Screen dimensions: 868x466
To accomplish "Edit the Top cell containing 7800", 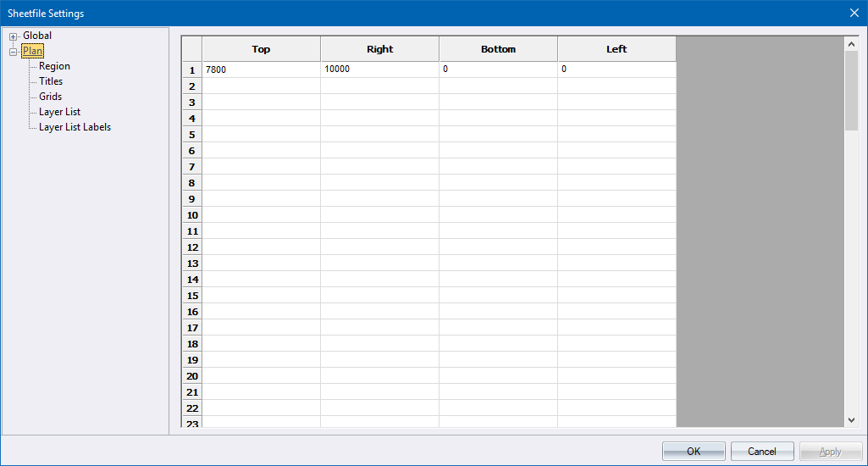I will [261, 69].
